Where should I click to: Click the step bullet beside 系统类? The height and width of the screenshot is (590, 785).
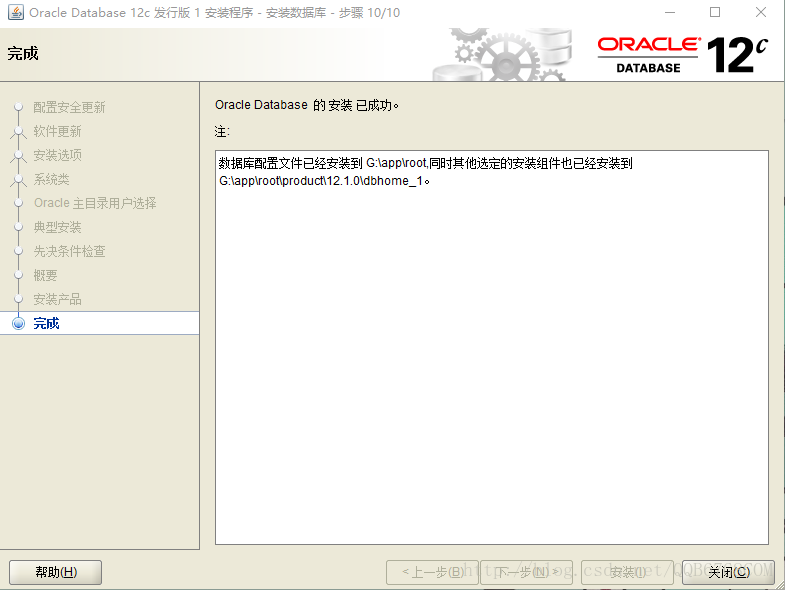coord(19,179)
